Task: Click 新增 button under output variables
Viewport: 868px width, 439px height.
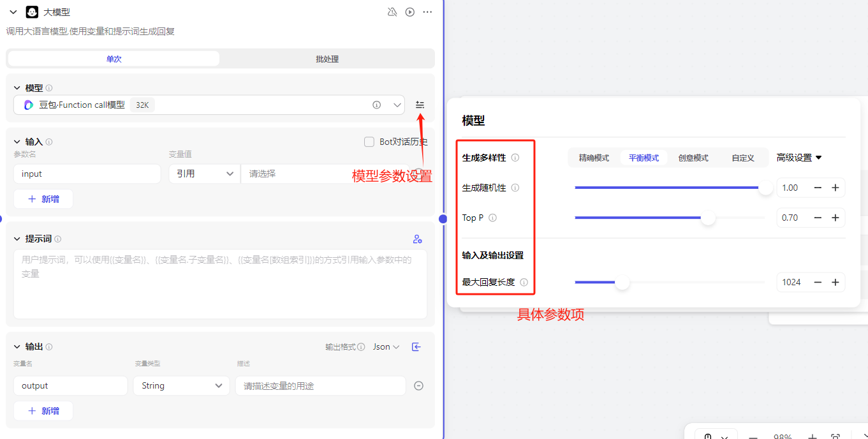Action: (x=43, y=411)
